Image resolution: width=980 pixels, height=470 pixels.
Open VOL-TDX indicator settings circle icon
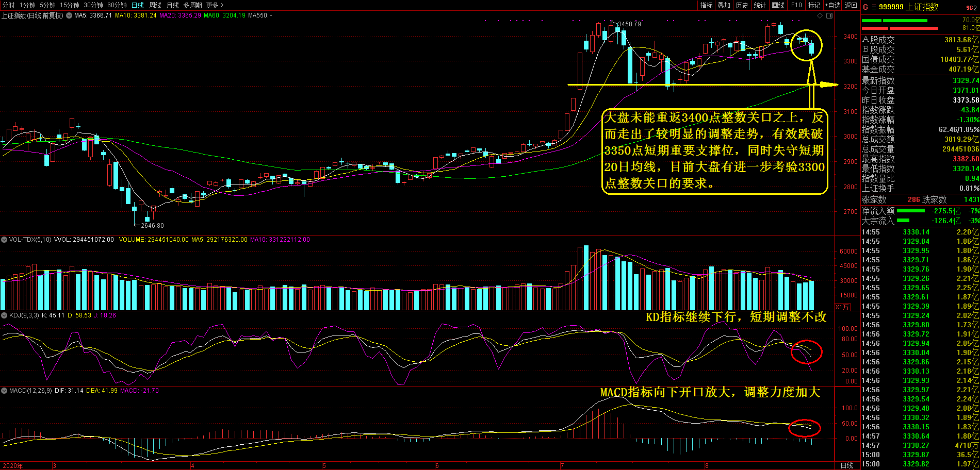coord(4,240)
